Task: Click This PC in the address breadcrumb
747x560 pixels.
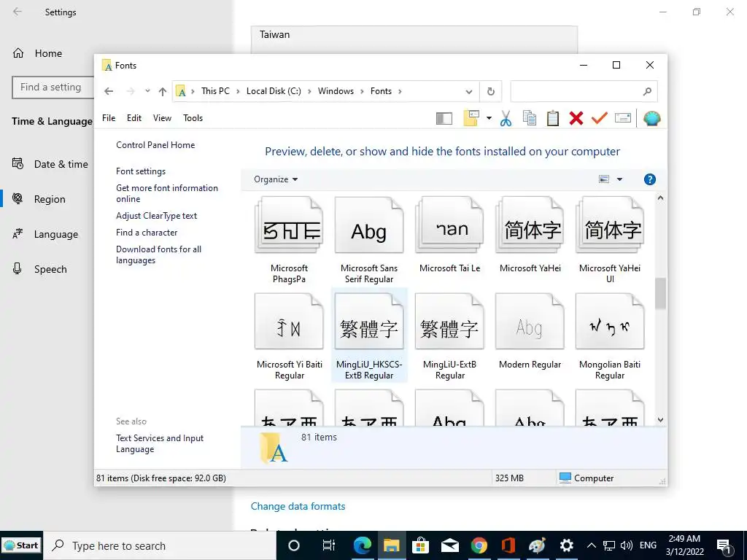Action: click(215, 91)
